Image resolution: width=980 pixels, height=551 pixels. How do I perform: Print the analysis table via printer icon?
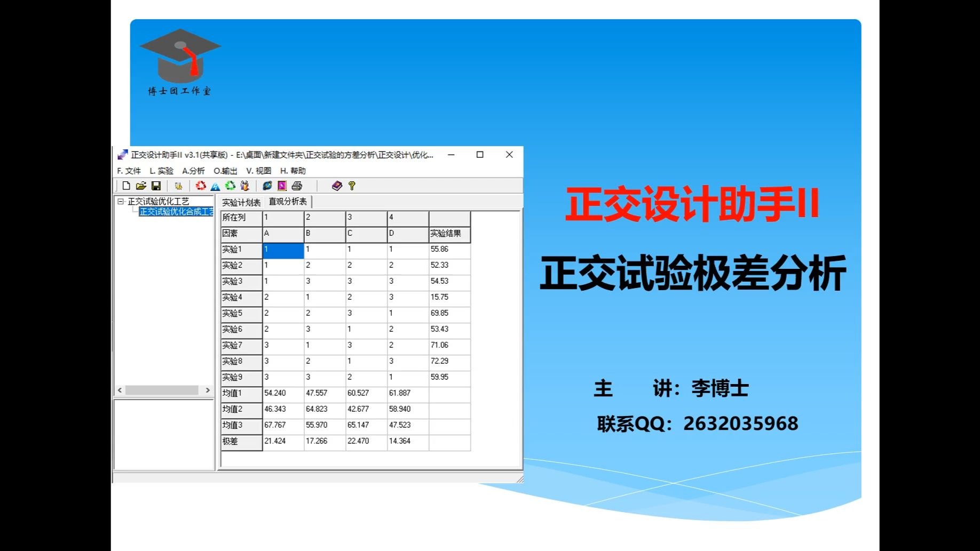(x=297, y=186)
